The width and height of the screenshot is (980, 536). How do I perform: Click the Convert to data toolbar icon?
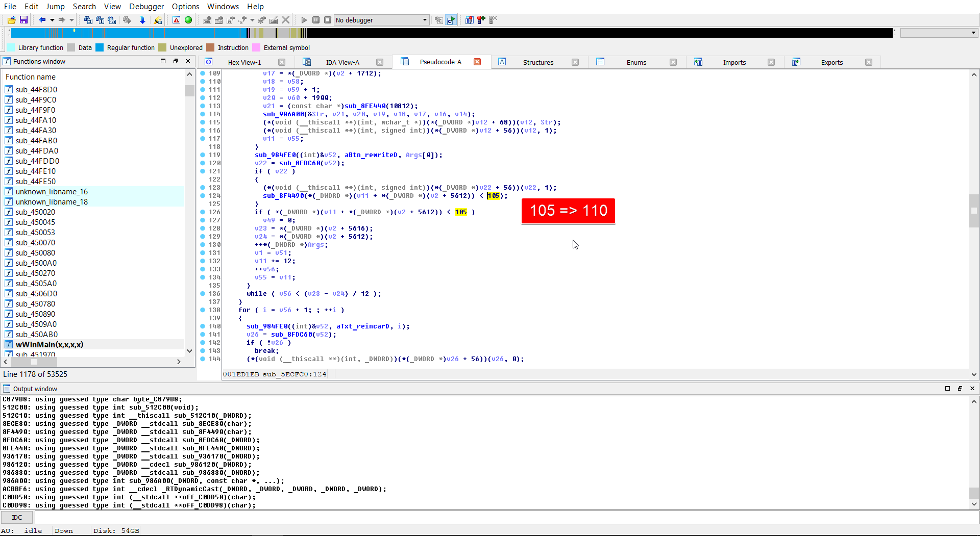[219, 20]
